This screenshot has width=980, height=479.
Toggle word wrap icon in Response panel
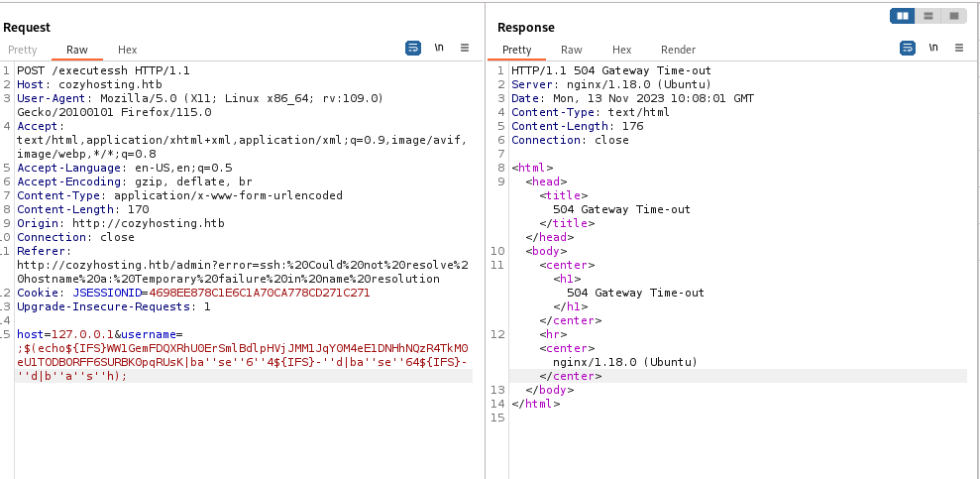(908, 49)
